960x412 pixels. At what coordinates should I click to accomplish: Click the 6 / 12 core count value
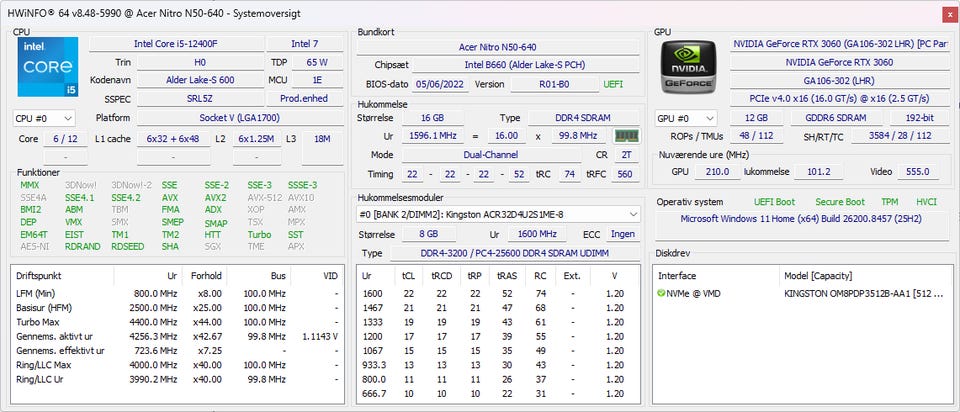(66, 139)
